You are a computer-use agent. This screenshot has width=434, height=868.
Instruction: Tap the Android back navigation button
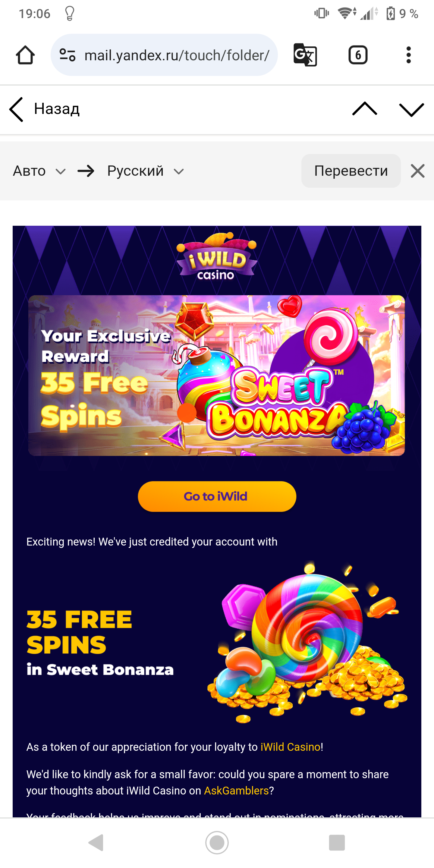(x=96, y=843)
